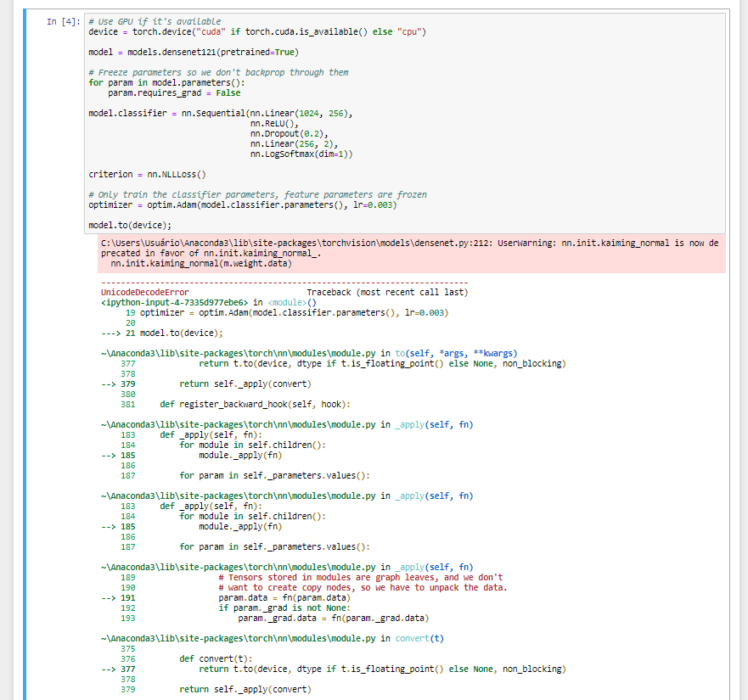Click the criterion = nn.NLLLoss() line
The height and width of the screenshot is (700, 748).
[x=147, y=174]
